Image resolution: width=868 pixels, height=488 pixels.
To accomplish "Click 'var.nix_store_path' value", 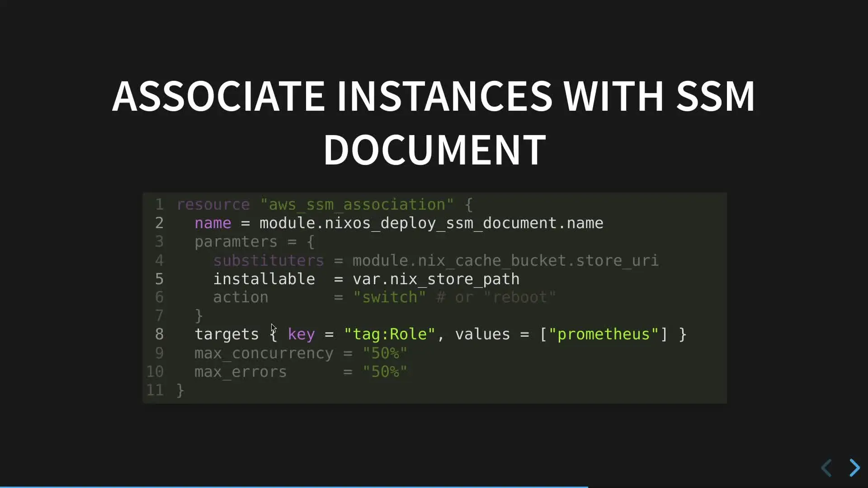I will (436, 279).
